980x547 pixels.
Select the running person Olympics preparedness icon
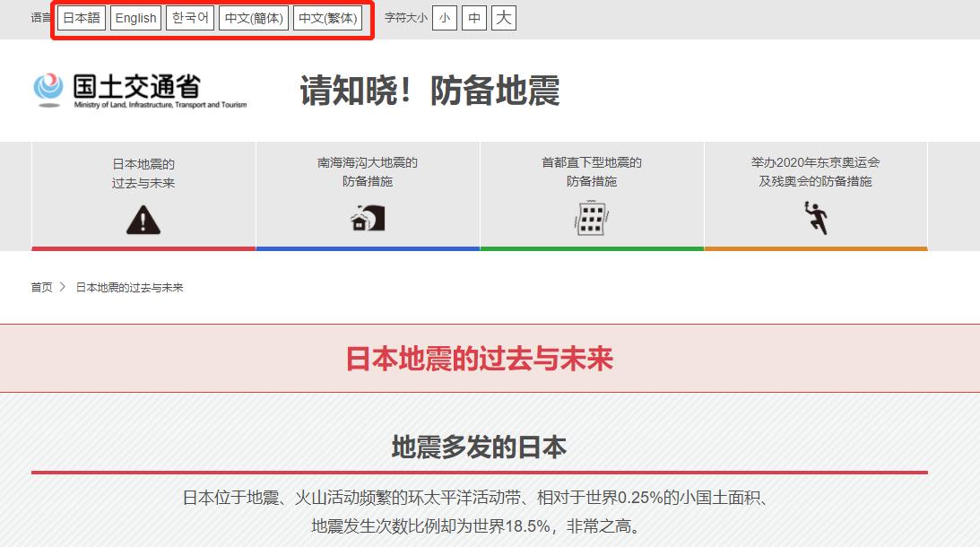pyautogui.click(x=818, y=215)
